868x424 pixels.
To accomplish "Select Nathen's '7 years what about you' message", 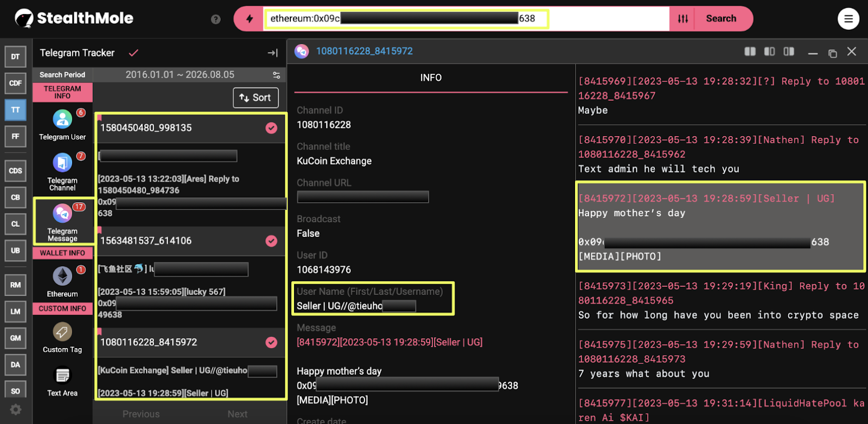I will [x=720, y=359].
